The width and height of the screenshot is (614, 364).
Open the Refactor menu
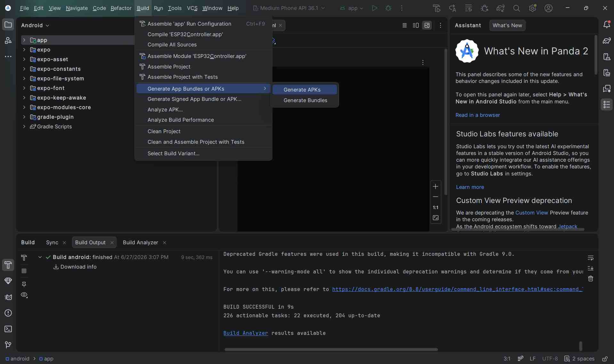[x=121, y=8]
